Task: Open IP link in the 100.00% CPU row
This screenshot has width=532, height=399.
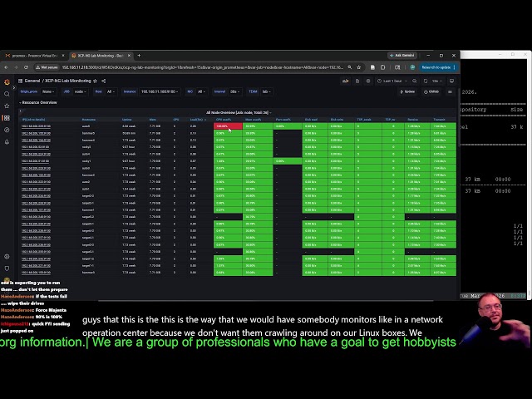Action: pos(36,126)
